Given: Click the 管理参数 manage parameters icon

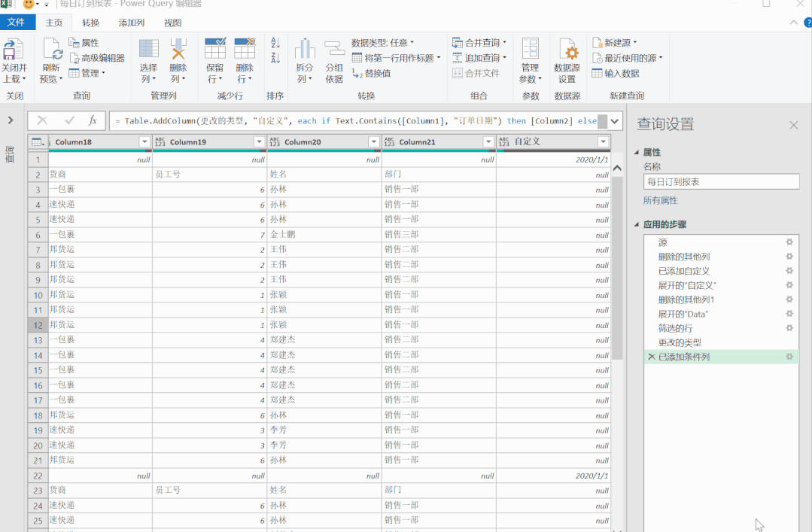Looking at the screenshot, I should pyautogui.click(x=531, y=49).
